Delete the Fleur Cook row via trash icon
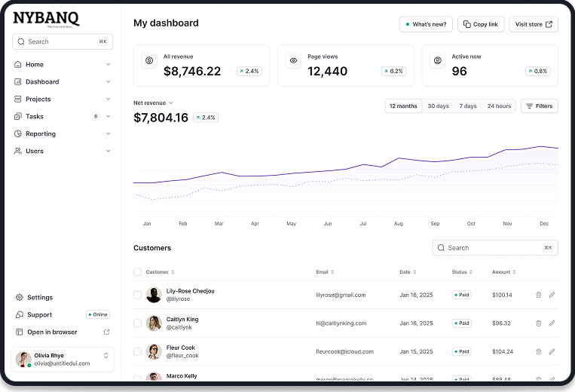575x392 pixels. [538, 351]
